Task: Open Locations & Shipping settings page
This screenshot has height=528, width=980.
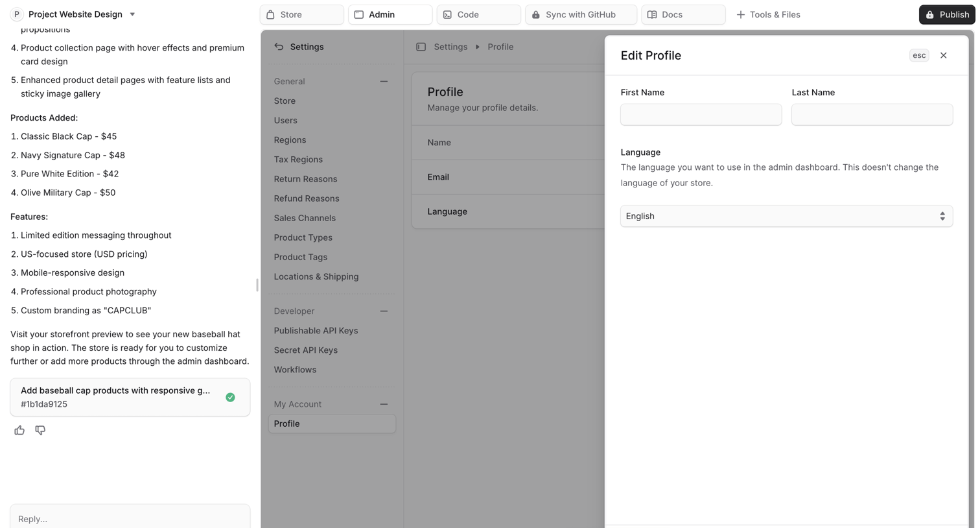Action: (x=316, y=276)
